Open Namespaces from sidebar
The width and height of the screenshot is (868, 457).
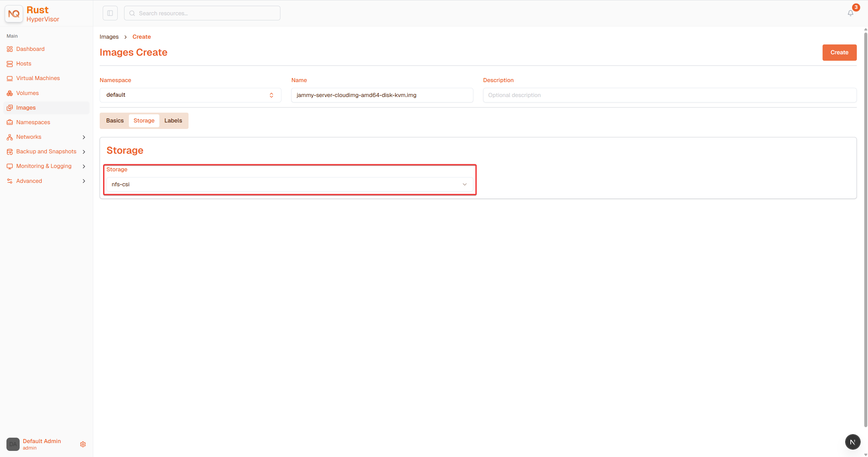33,122
